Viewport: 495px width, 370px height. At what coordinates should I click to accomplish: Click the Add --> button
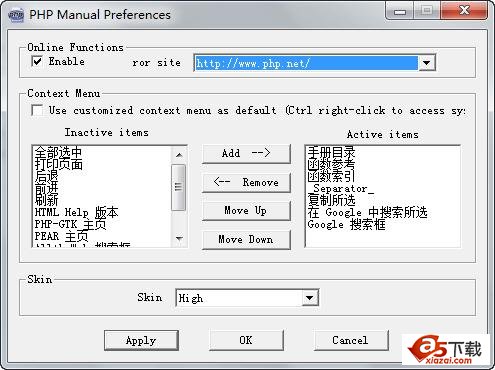(246, 153)
